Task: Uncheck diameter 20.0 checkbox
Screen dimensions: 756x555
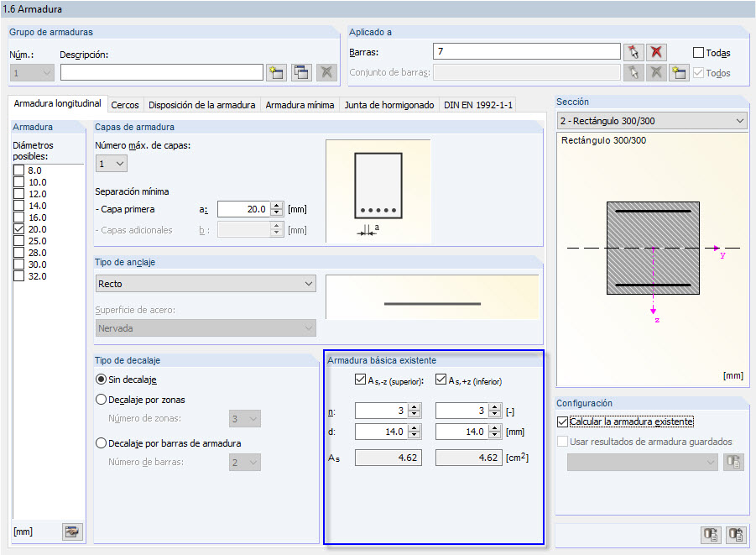Action: 18,228
